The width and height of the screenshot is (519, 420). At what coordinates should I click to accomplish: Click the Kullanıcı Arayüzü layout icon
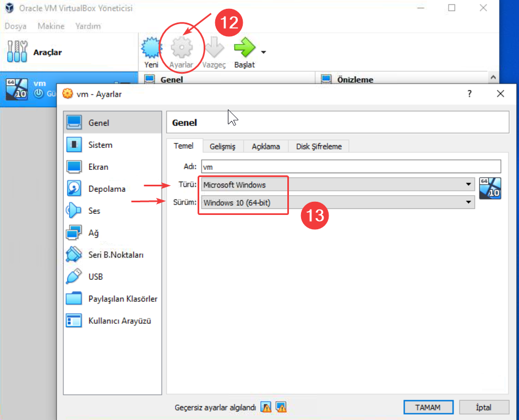74,321
